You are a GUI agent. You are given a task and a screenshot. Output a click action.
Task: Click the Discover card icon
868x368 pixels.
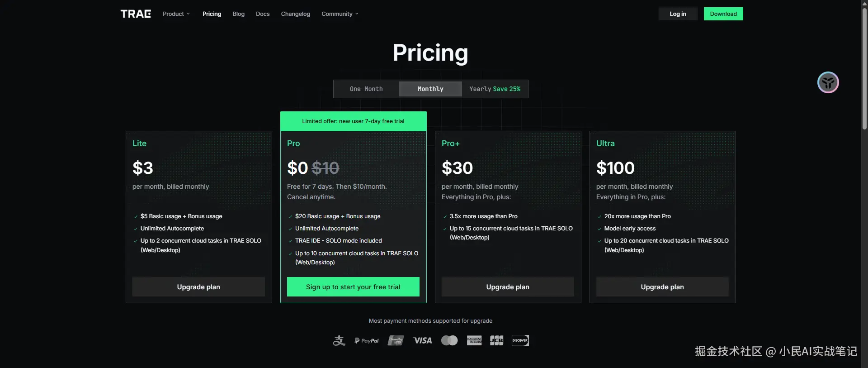(x=520, y=340)
